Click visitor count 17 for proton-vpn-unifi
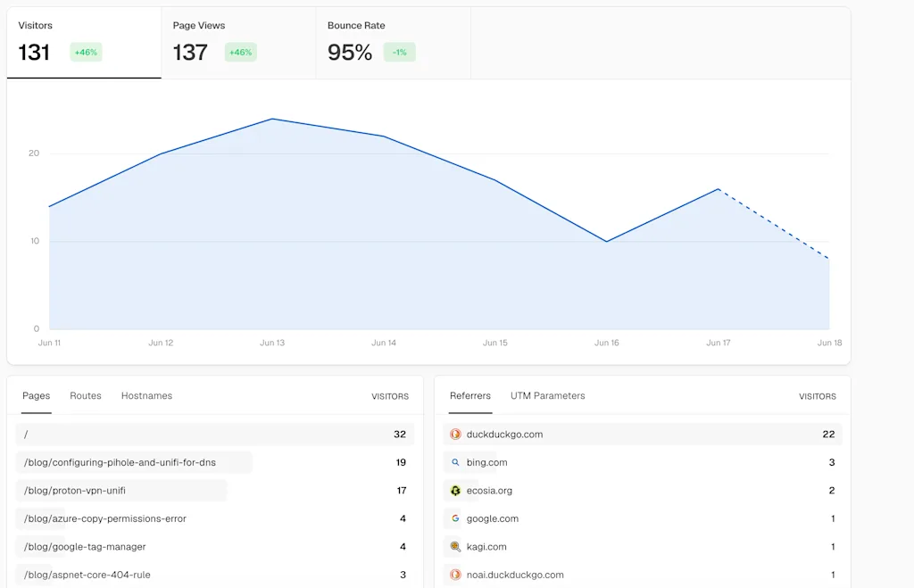The width and height of the screenshot is (914, 588). coord(402,491)
